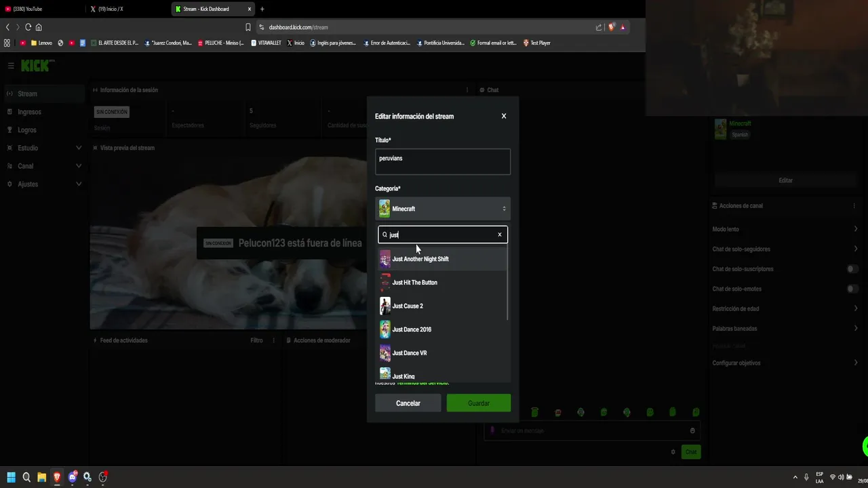Expand the Ajustes sidebar section

44,184
